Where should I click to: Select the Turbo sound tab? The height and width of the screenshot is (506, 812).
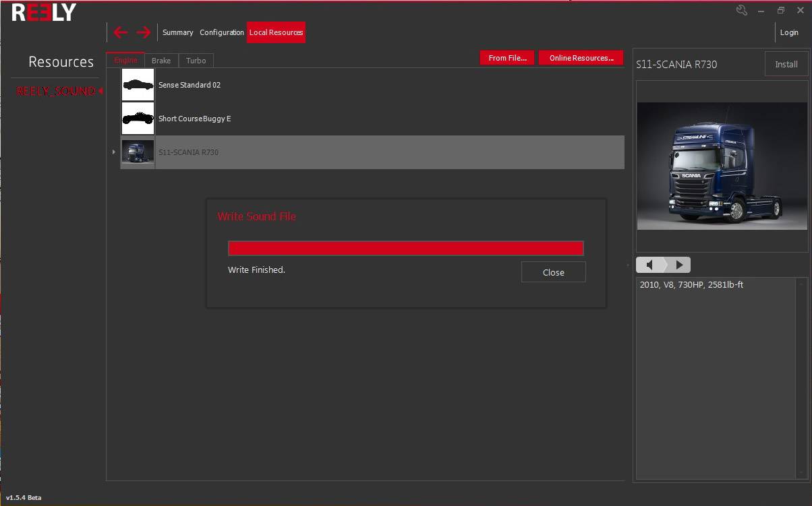click(196, 60)
